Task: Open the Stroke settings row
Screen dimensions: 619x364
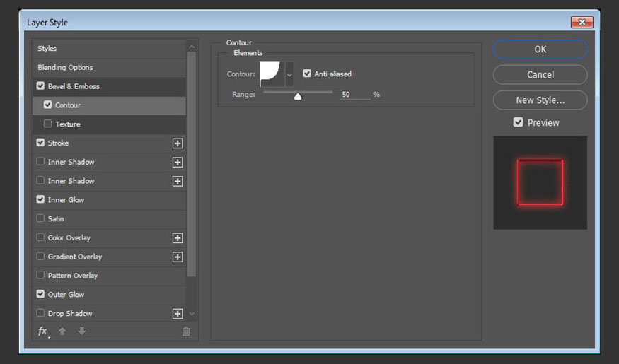Action: [109, 143]
